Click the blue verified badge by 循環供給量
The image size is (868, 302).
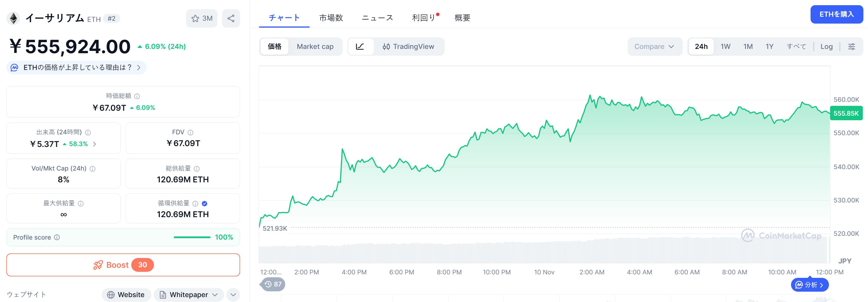[x=205, y=203]
